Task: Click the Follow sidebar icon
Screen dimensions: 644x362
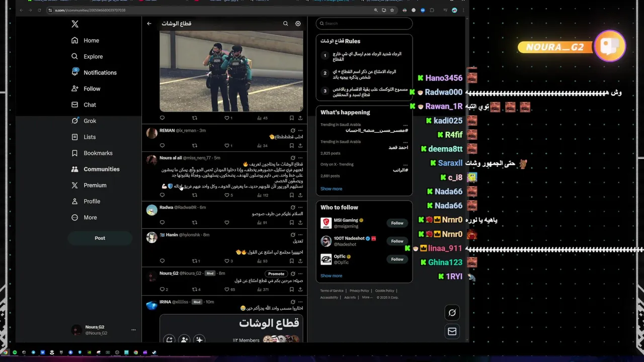Action: click(x=75, y=88)
